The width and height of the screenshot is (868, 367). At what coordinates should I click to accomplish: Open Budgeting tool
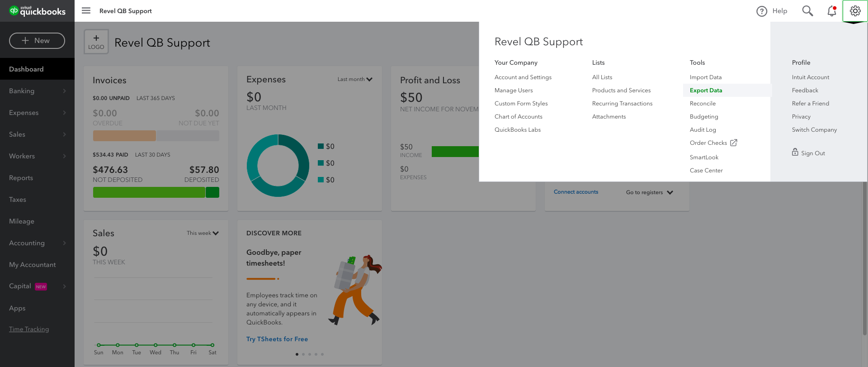(x=704, y=117)
